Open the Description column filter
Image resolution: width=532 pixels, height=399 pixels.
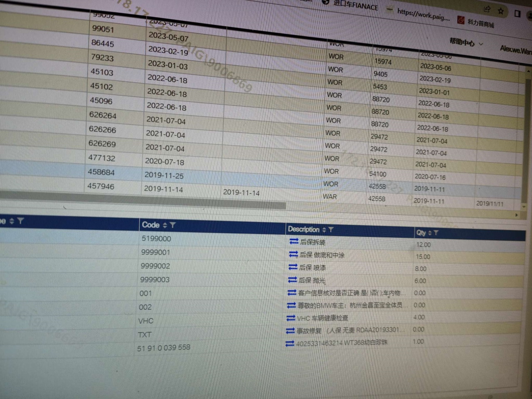click(331, 229)
